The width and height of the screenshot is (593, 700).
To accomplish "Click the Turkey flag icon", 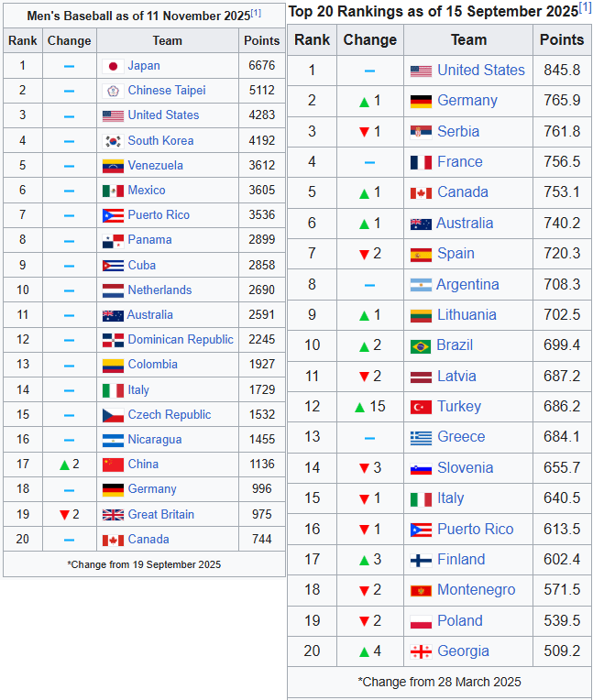I will tap(421, 407).
